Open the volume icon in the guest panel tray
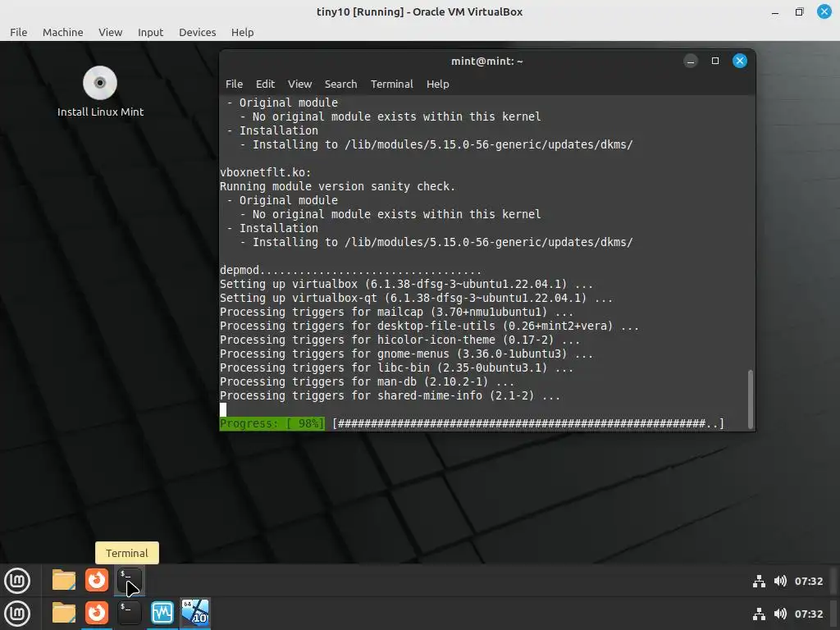840x630 pixels. (x=781, y=582)
